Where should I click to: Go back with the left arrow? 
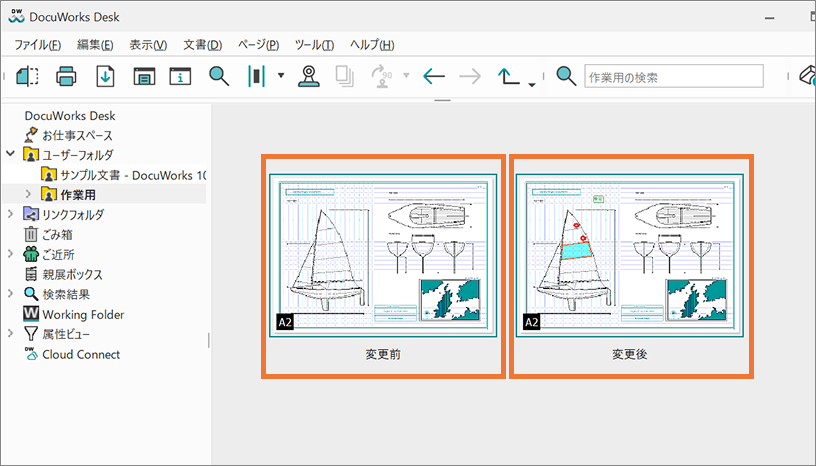pos(434,77)
